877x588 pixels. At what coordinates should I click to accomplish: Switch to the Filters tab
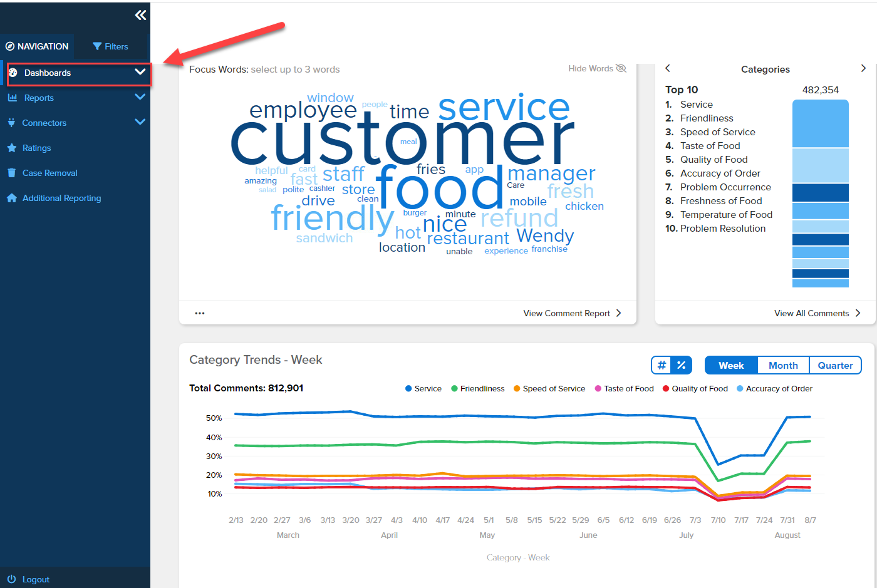pos(110,46)
